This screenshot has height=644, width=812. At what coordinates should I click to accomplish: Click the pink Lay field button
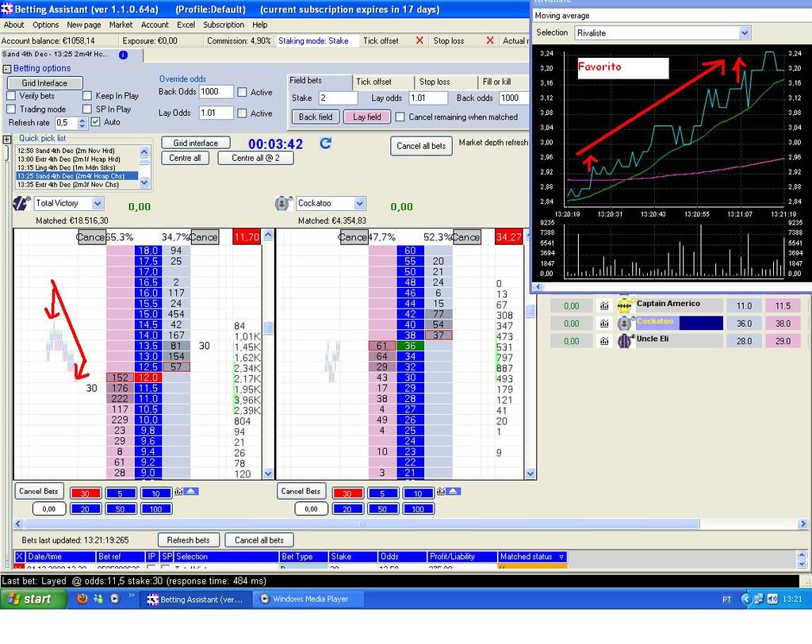[367, 117]
